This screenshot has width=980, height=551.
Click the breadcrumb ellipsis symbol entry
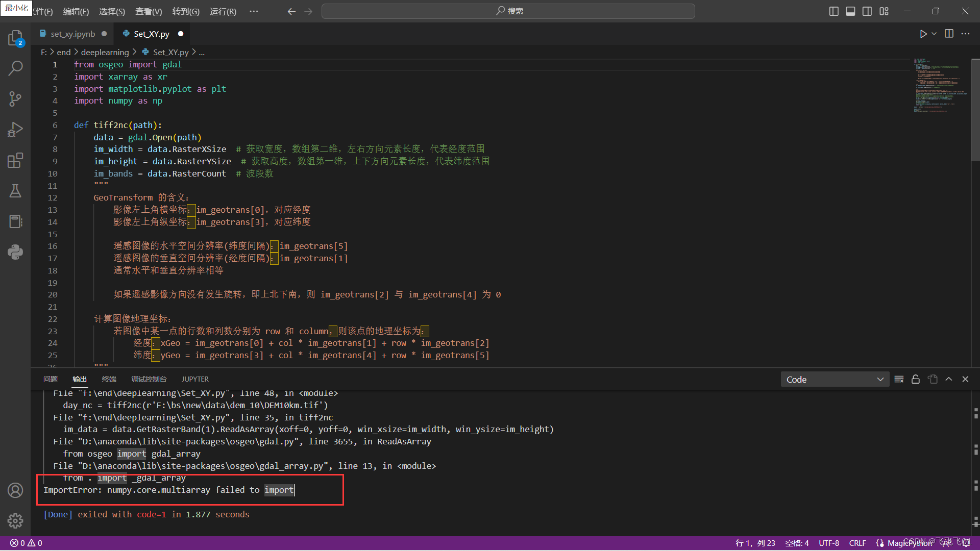tap(202, 52)
